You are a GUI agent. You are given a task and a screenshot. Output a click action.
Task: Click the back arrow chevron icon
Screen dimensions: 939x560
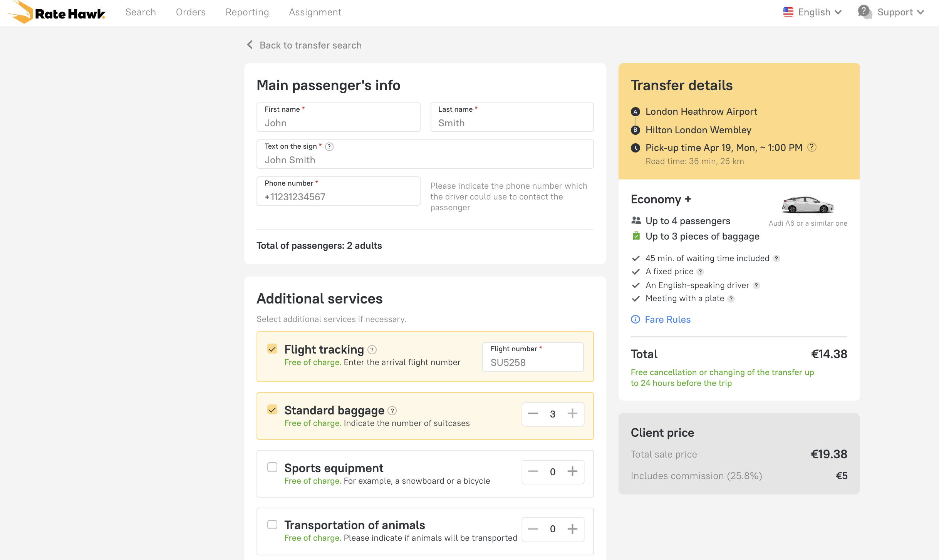pos(250,45)
